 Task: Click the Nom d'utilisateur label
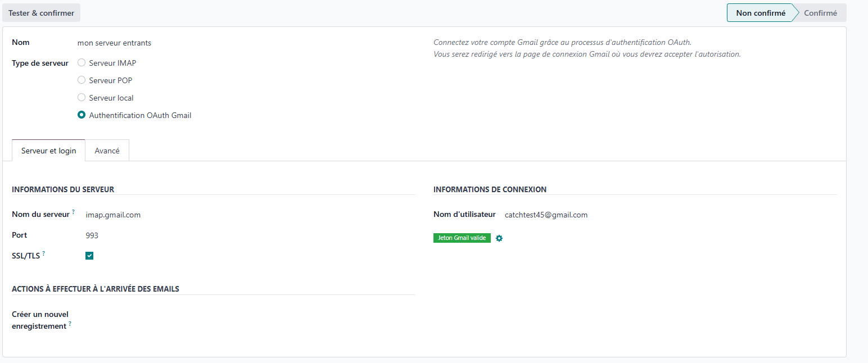click(x=464, y=214)
